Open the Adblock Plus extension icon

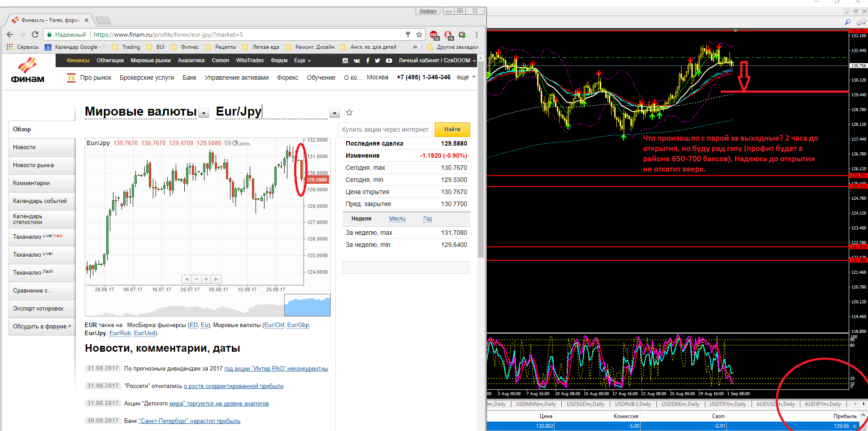click(x=434, y=35)
